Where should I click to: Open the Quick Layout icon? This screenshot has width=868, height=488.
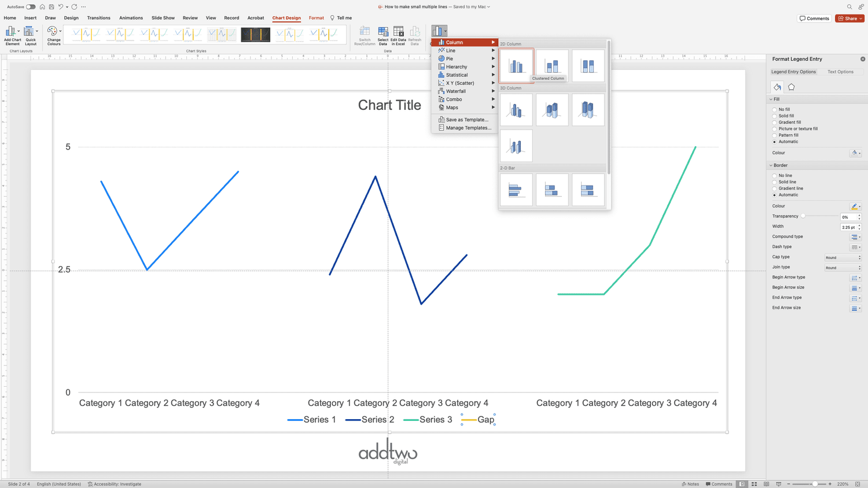coord(31,36)
